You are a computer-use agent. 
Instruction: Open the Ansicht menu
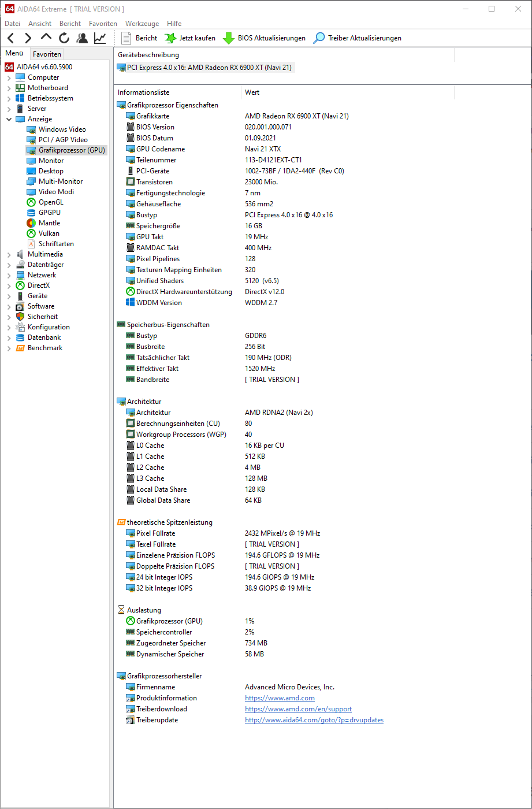(x=40, y=24)
